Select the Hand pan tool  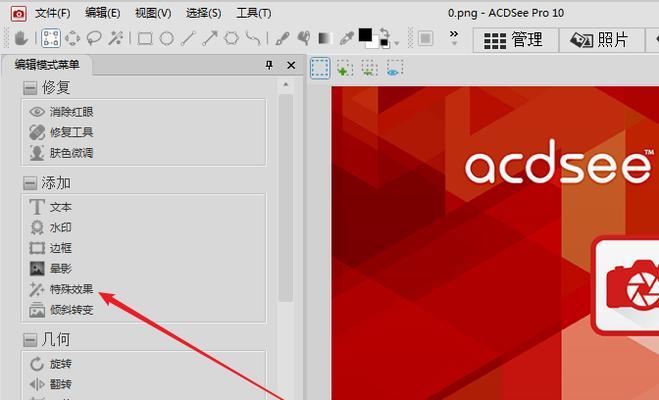pyautogui.click(x=21, y=39)
